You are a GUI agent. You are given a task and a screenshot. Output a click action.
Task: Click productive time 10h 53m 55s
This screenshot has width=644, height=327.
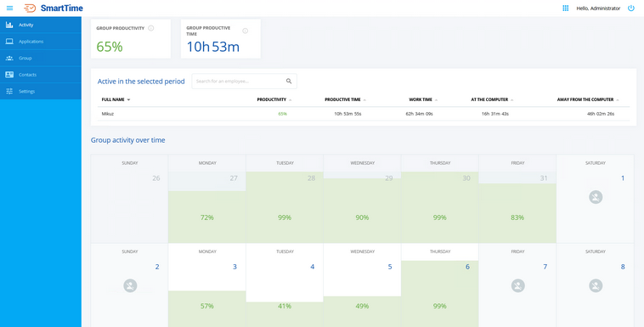(x=347, y=114)
